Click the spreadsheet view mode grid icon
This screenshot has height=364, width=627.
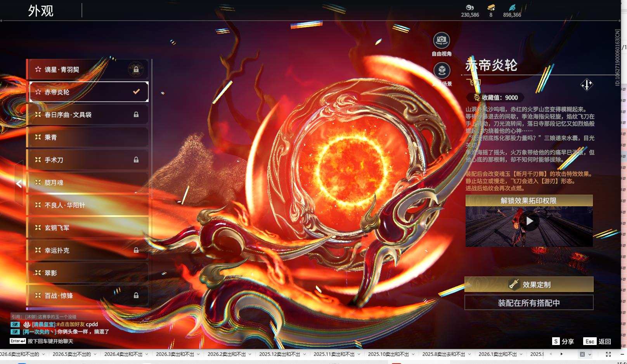point(582,354)
